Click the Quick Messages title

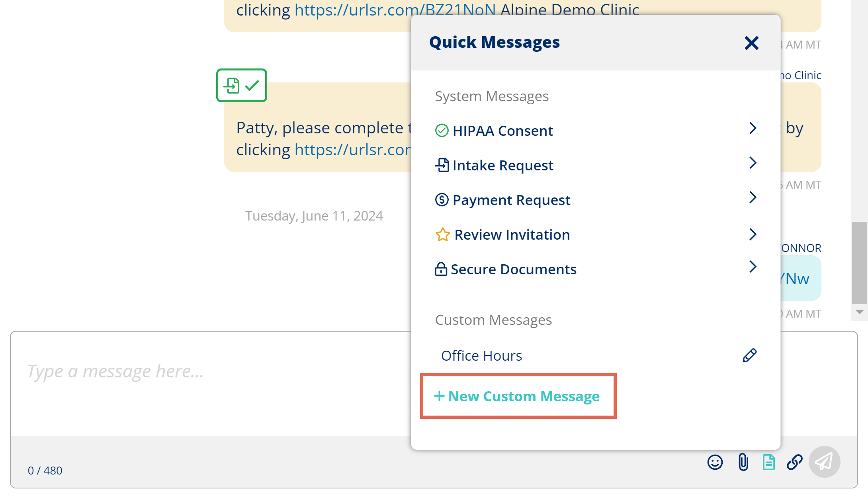click(x=495, y=42)
